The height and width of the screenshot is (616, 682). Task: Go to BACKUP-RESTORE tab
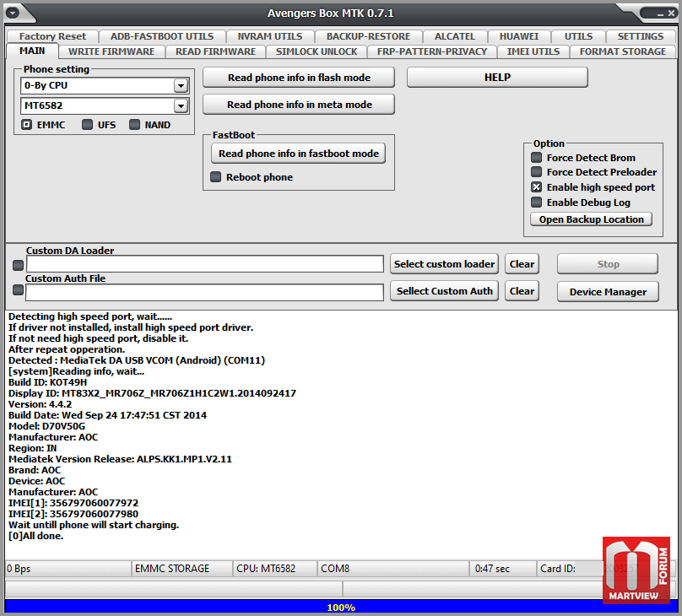click(368, 36)
